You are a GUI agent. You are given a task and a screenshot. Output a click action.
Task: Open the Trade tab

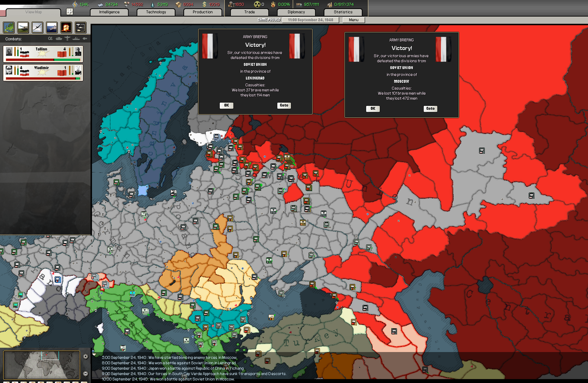coord(249,12)
